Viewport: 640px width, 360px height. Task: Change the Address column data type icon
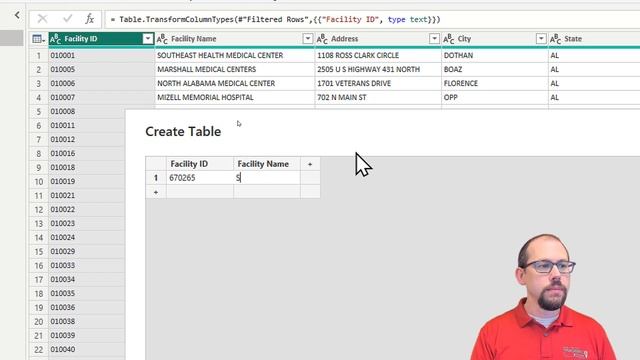(x=322, y=39)
